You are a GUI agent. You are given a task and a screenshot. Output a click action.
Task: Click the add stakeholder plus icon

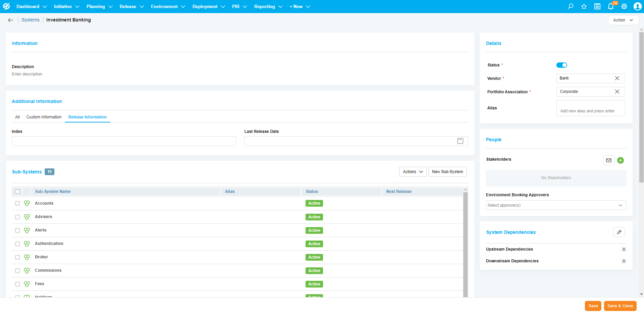620,160
